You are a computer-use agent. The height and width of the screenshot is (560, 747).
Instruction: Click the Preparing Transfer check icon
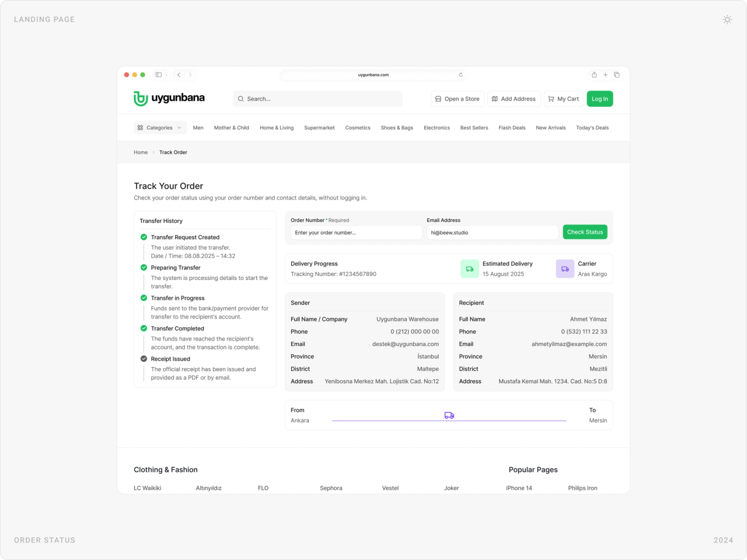[x=144, y=267]
